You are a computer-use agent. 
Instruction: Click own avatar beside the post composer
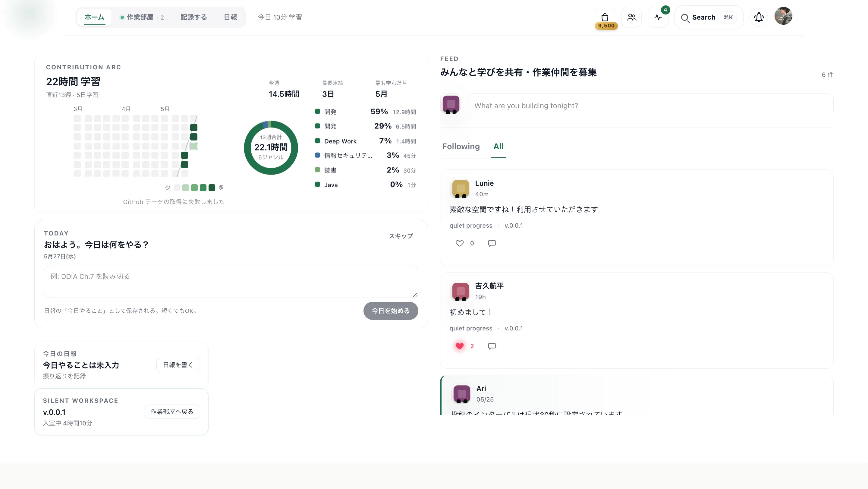click(x=451, y=104)
